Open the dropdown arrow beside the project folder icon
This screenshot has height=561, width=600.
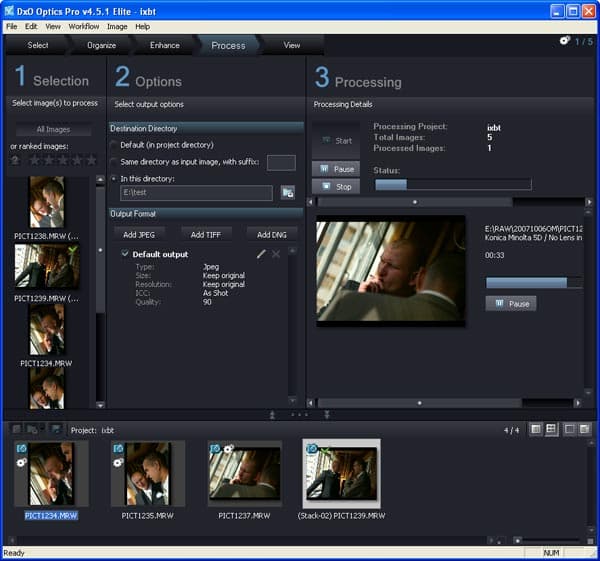pos(42,429)
